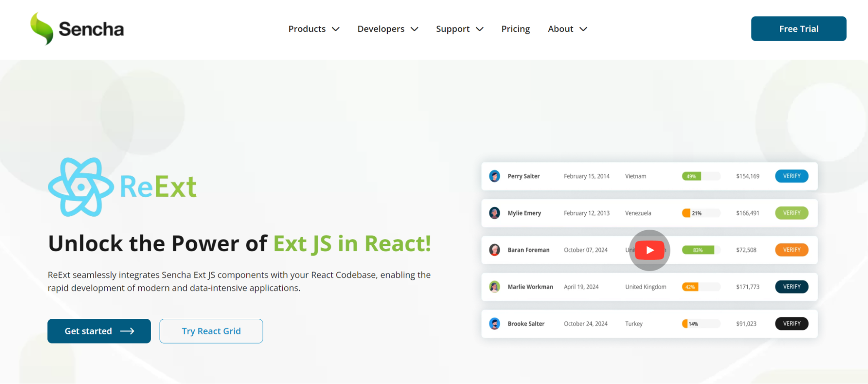Click VERIFY for Mylie Emery
Viewport: 868px width, 384px height.
792,213
